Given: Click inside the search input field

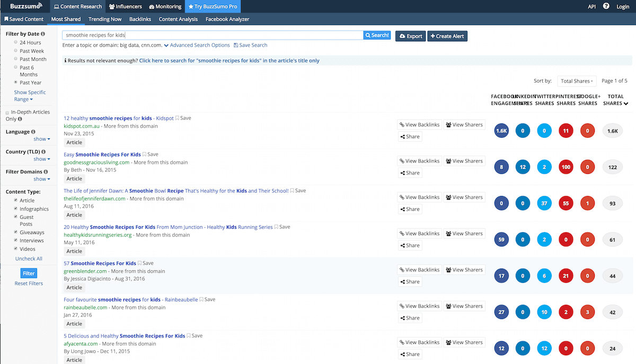Looking at the screenshot, I should (212, 35).
